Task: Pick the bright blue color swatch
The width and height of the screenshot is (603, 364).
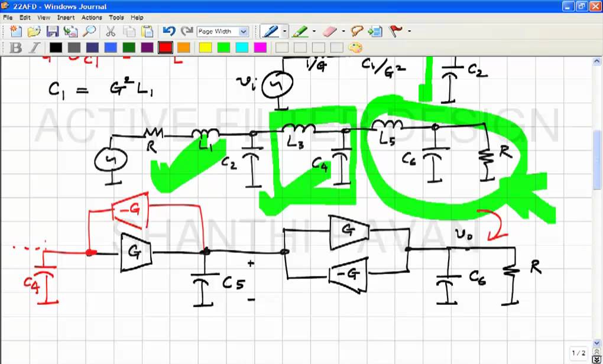Action: pos(111,48)
